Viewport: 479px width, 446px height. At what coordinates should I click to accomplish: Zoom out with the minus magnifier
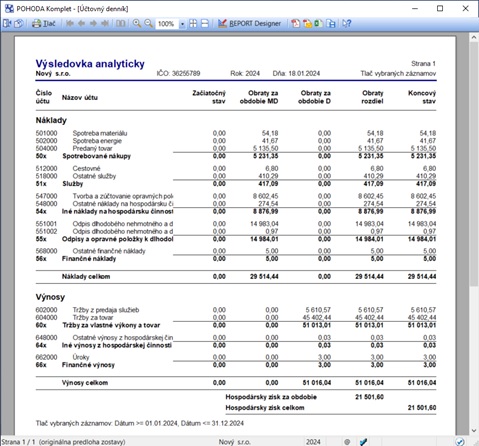point(149,23)
